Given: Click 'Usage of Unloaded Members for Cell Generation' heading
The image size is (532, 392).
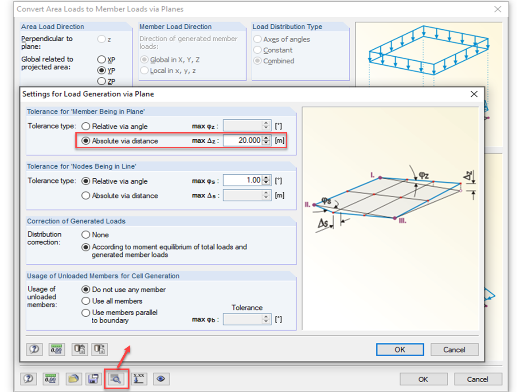Looking at the screenshot, I should [103, 276].
